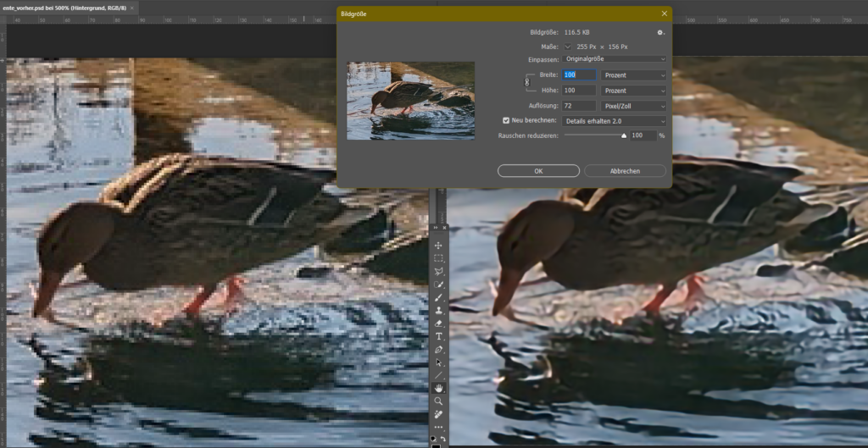This screenshot has height=448, width=868.
Task: Confirm the dialog with OK
Action: coord(538,171)
